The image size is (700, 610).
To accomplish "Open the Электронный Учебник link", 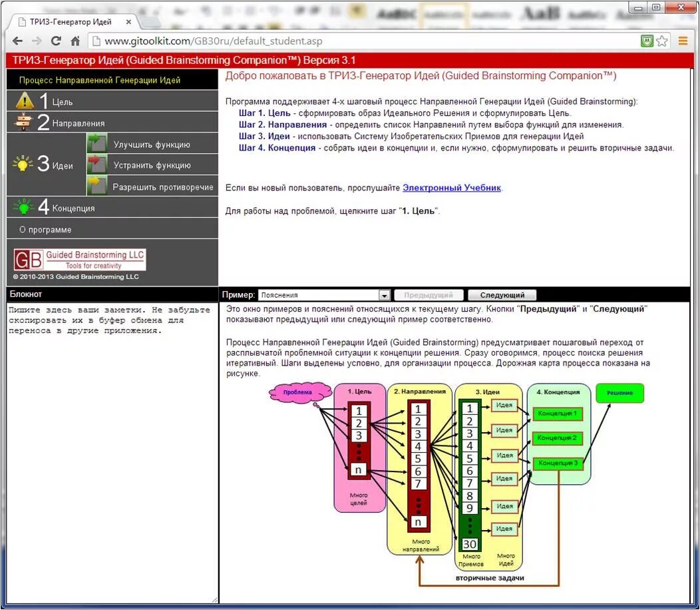I will click(x=452, y=188).
